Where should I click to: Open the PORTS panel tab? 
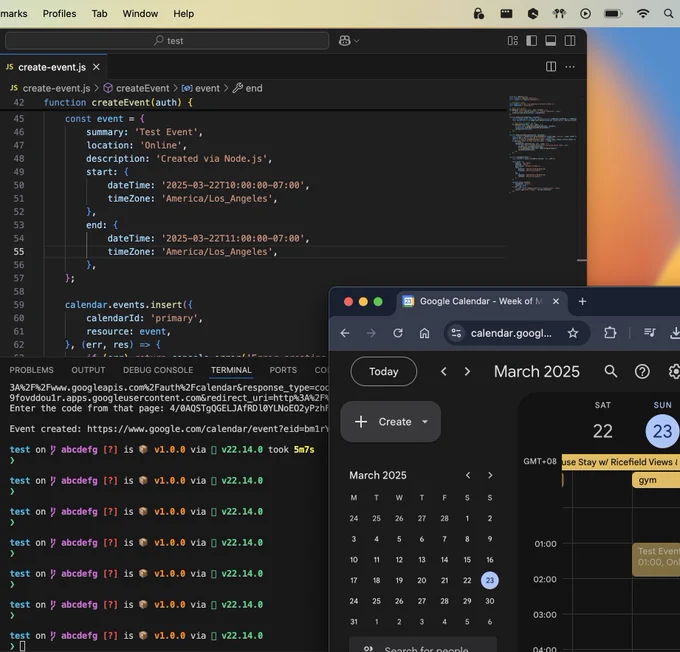coord(283,370)
